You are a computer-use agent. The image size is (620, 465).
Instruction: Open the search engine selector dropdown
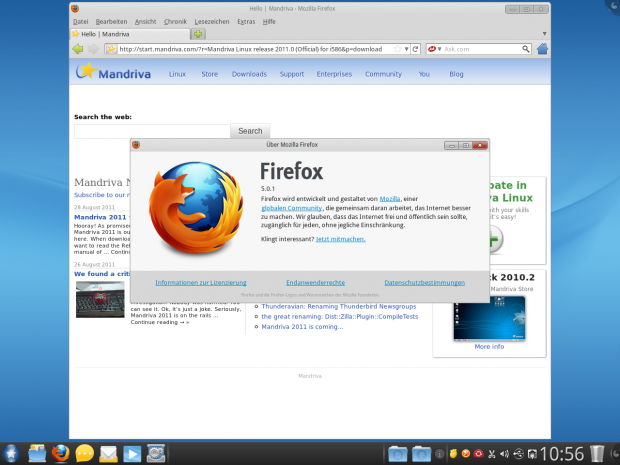click(x=439, y=49)
